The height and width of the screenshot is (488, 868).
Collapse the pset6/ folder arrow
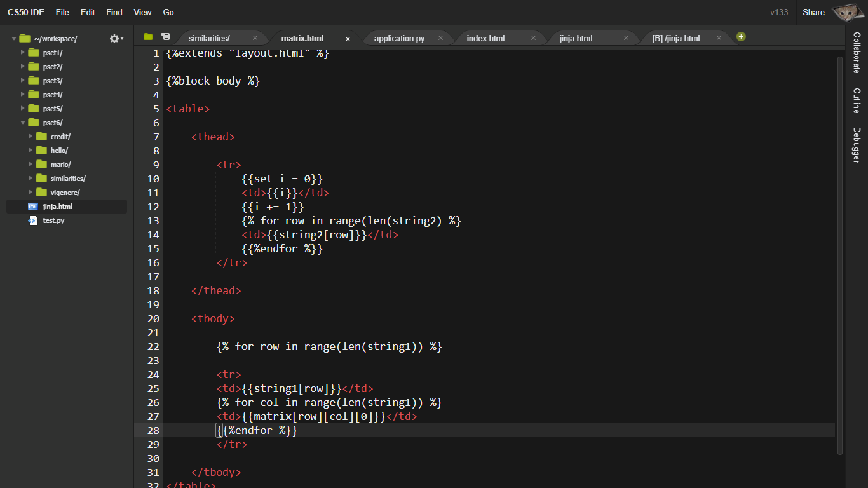[x=23, y=123]
